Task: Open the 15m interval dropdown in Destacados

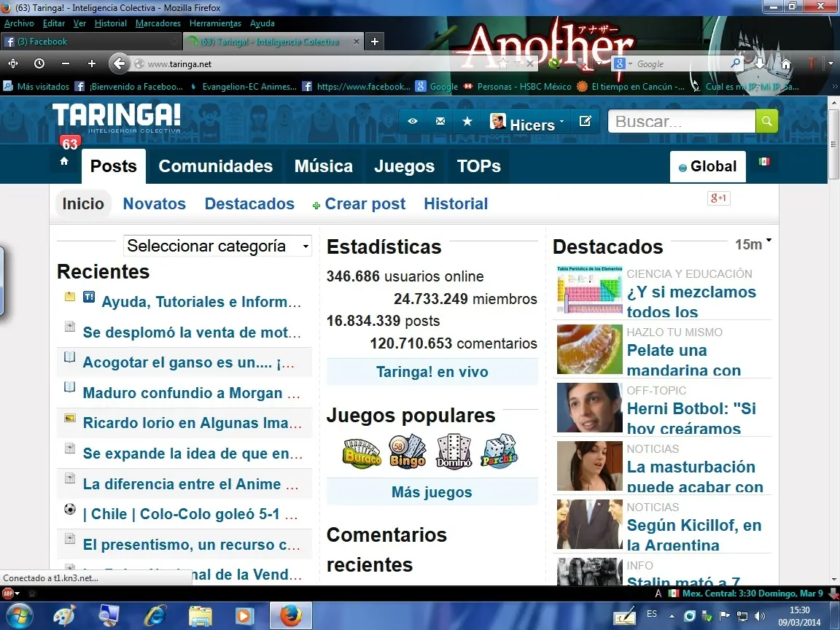Action: click(769, 243)
